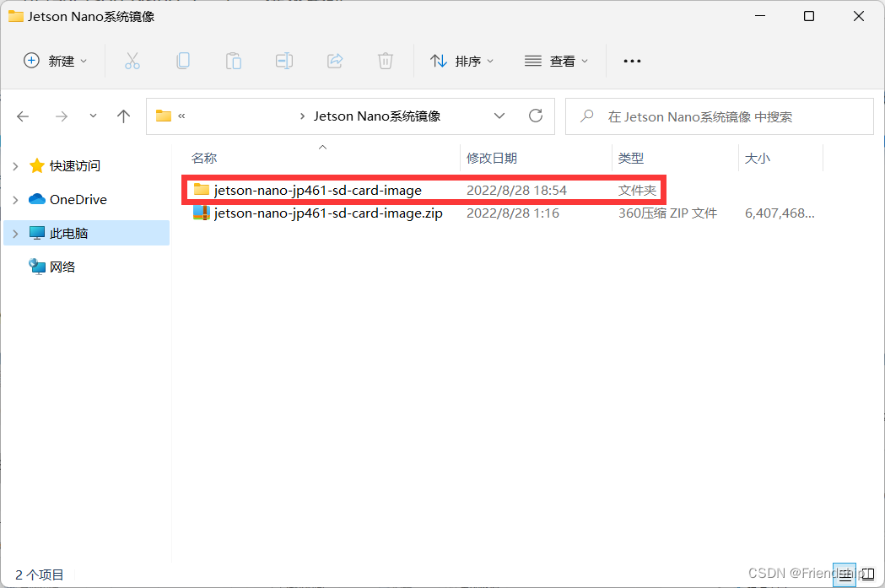Click the date 2022/8/28 1:16
This screenshot has width=885, height=588.
[512, 213]
